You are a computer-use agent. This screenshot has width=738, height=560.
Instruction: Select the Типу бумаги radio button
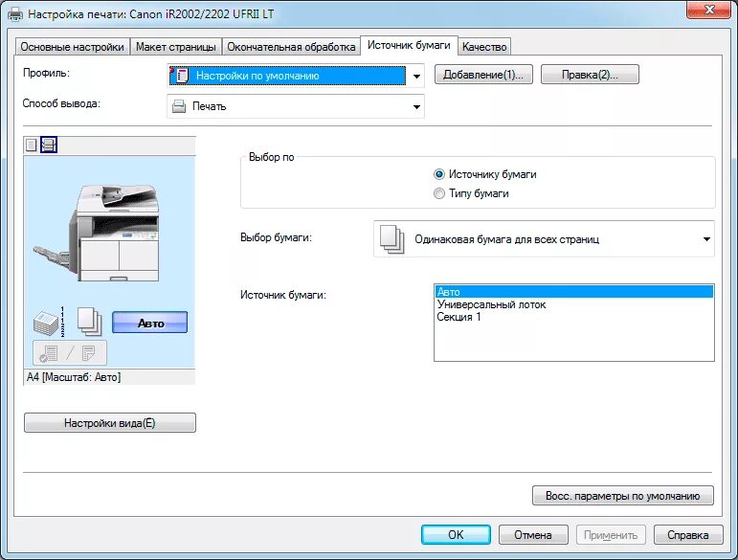point(438,193)
